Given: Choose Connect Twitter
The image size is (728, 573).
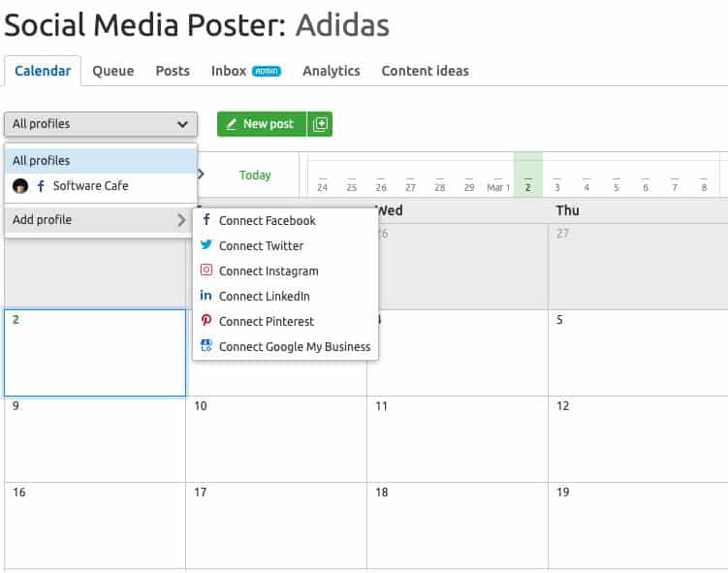Looking at the screenshot, I should [285, 245].
